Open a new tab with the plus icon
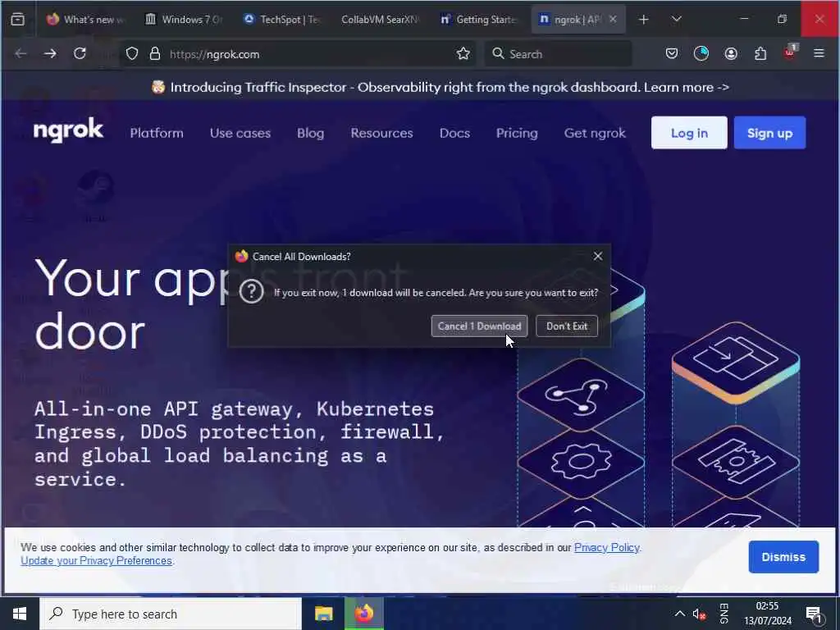This screenshot has height=630, width=840. coord(643,20)
